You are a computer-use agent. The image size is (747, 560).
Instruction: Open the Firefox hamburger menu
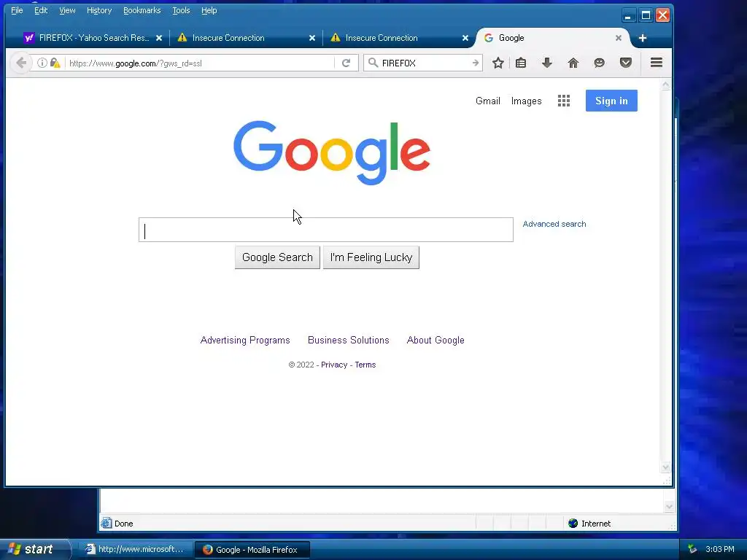657,63
